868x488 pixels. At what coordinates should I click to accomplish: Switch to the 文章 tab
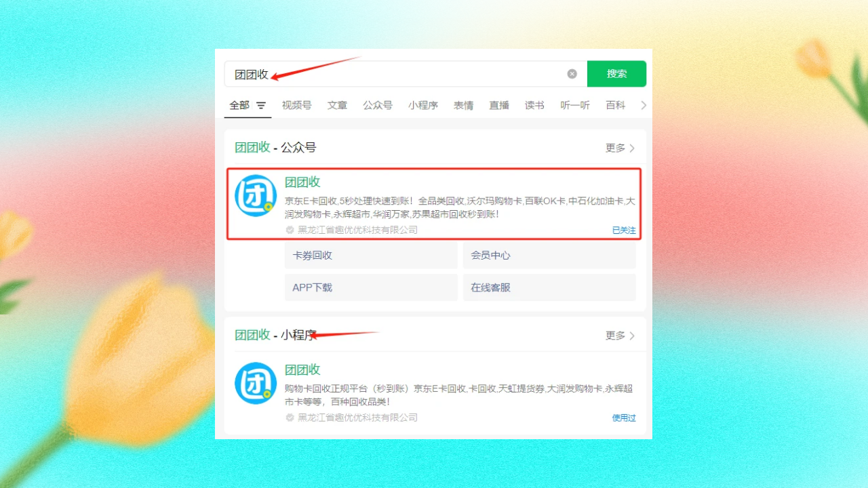(337, 106)
